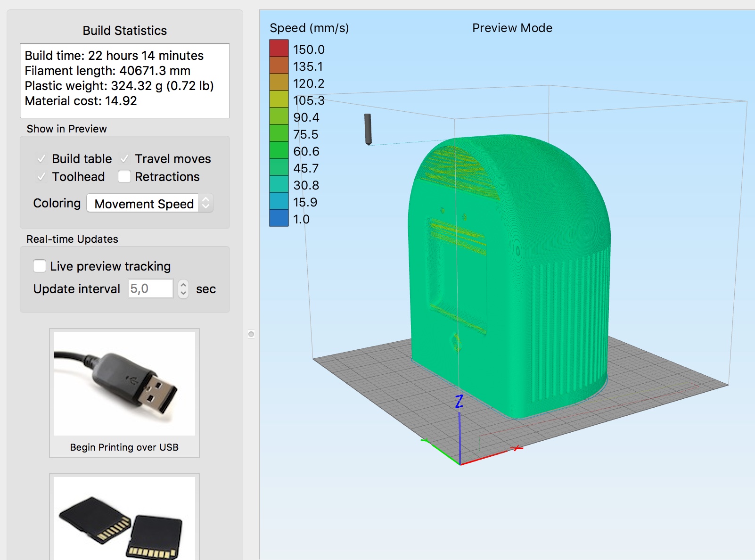755x560 pixels.
Task: Hide the Toolhead in preview
Action: [x=41, y=177]
